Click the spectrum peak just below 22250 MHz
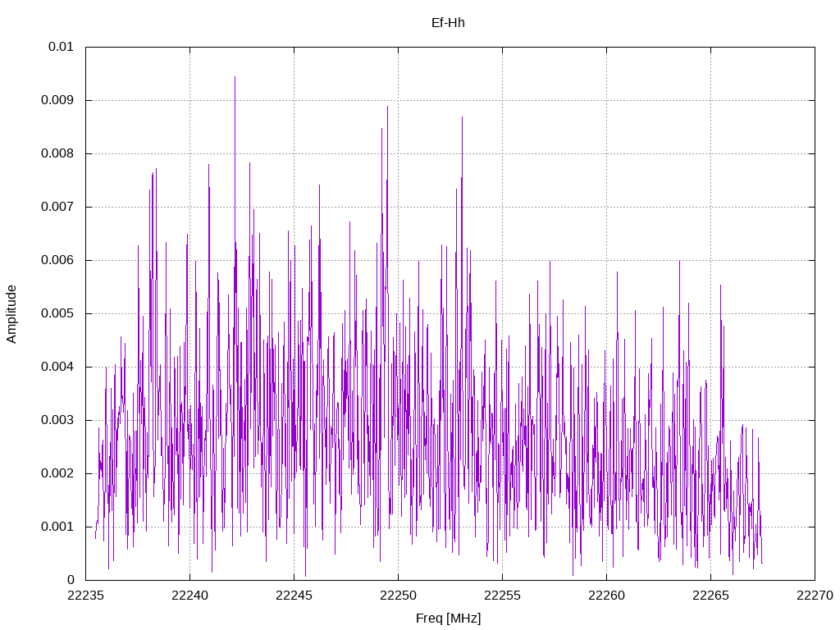The width and height of the screenshot is (840, 630). (387, 107)
